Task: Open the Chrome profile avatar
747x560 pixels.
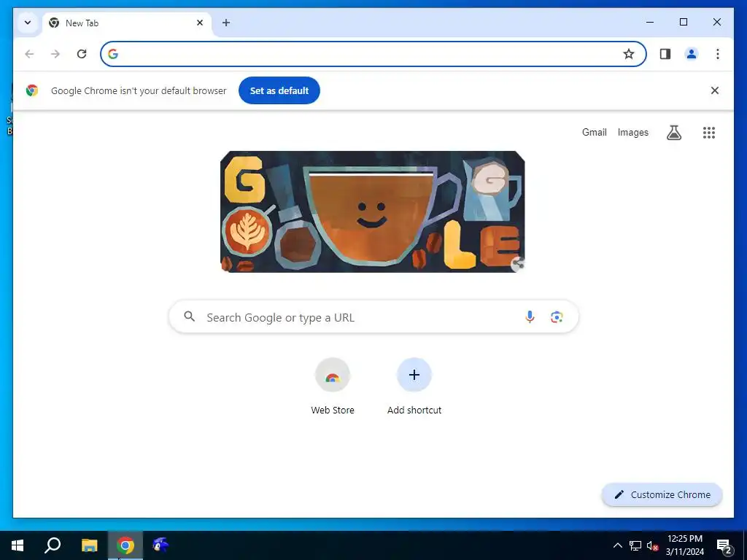Action: [x=692, y=54]
